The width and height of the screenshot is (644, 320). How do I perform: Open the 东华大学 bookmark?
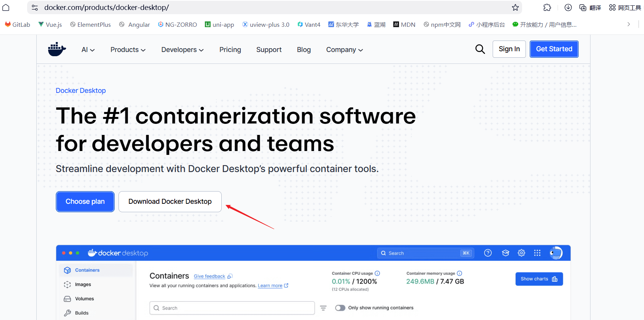343,24
